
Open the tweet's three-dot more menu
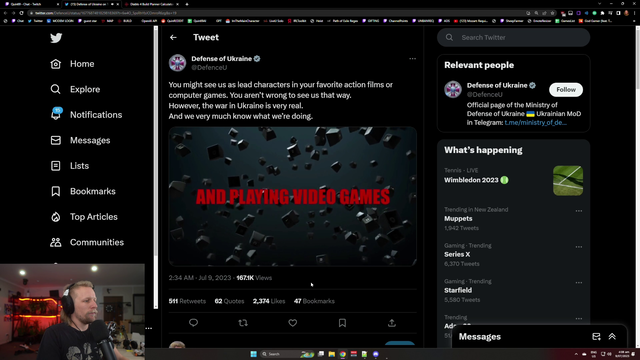[x=412, y=59]
